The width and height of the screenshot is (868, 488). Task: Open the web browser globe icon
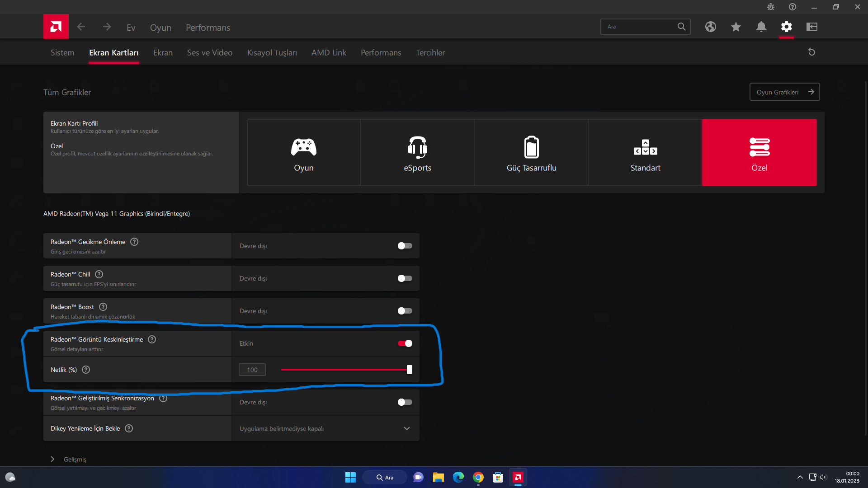(711, 27)
